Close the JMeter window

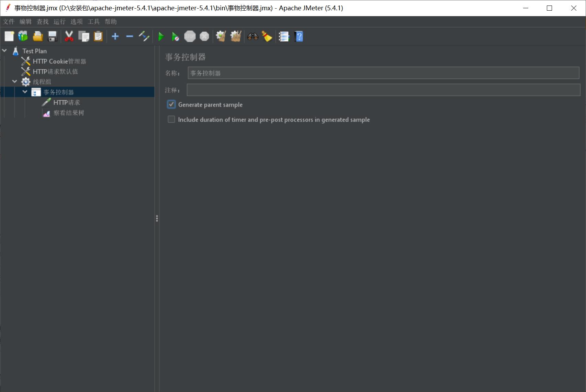(574, 8)
